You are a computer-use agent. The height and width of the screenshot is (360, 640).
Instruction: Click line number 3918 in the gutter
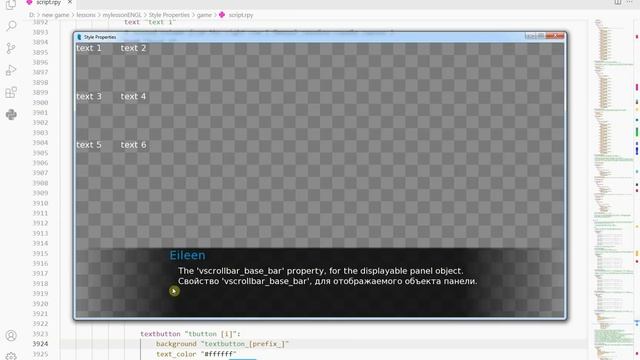(40, 283)
